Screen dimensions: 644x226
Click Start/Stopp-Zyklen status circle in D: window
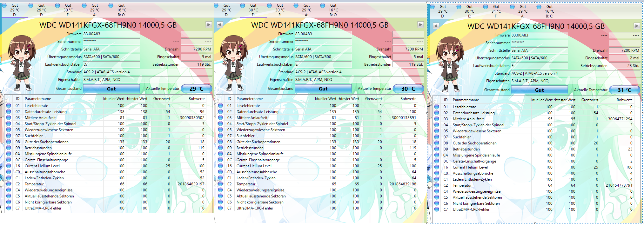tap(9, 124)
